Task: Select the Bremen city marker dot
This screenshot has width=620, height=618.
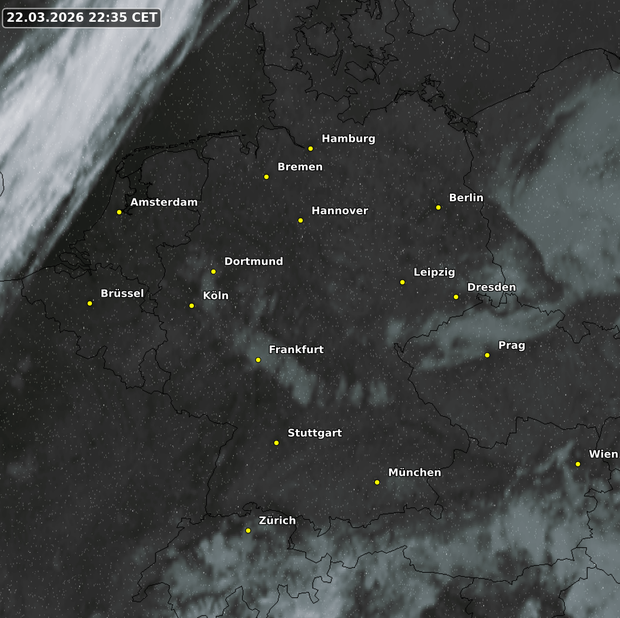Action: coord(266,177)
